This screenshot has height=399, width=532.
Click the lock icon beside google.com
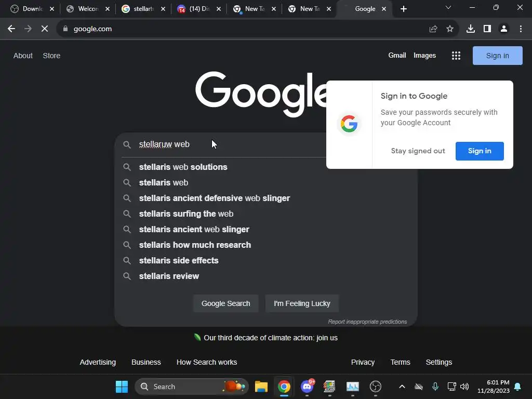[65, 29]
